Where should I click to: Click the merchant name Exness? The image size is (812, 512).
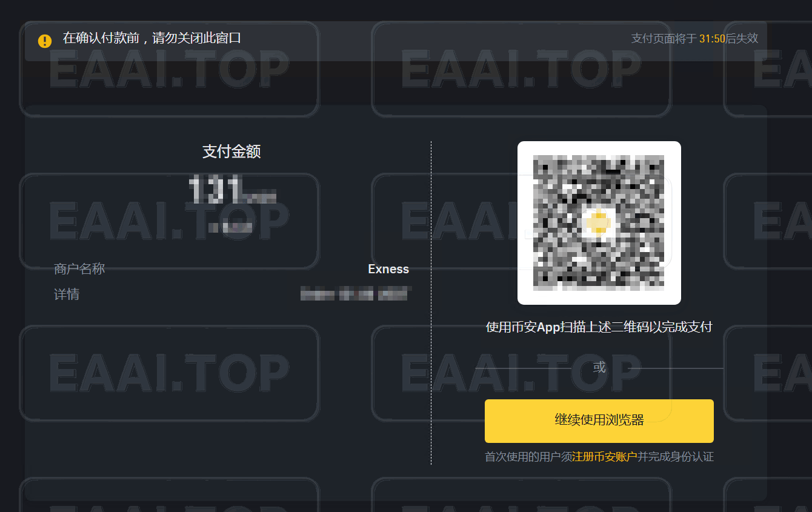point(388,269)
